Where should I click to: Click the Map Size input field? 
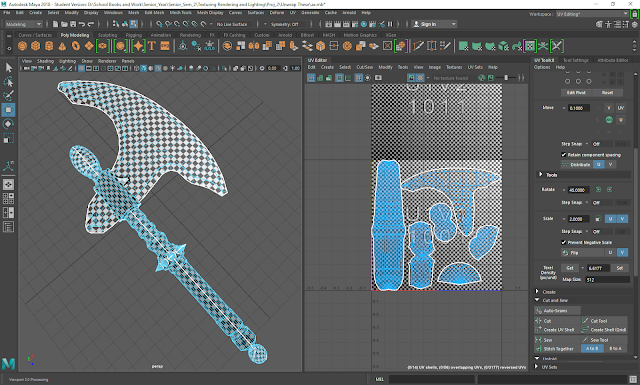pyautogui.click(x=607, y=280)
